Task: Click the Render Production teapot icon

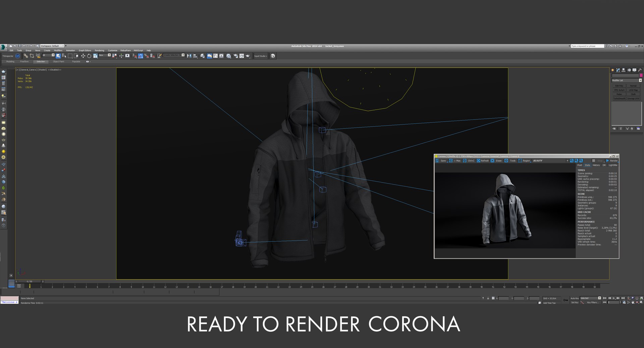Action: click(x=248, y=56)
